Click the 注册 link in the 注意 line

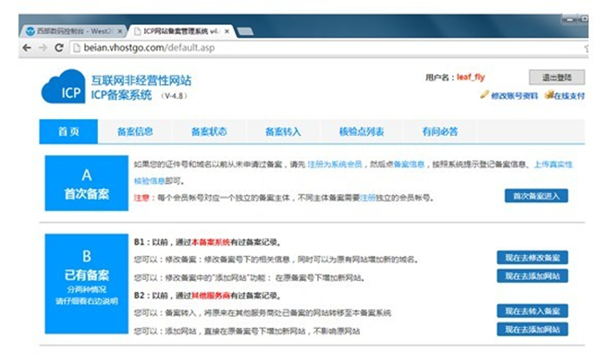coord(367,198)
